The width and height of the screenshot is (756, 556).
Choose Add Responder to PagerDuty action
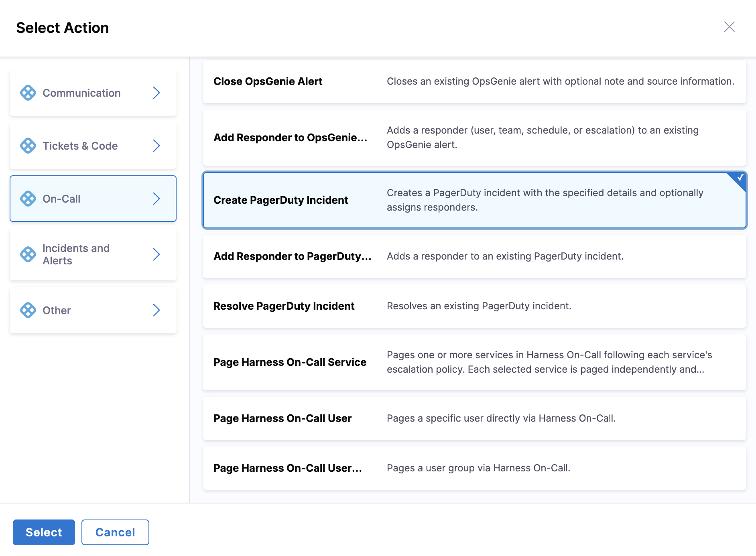(x=475, y=256)
